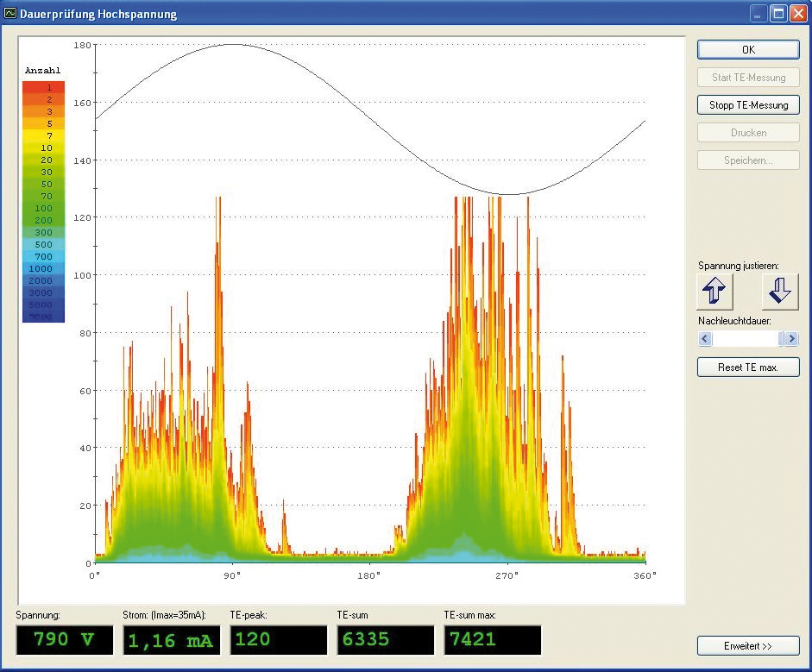Decrease voltage using the down-arrow icon
This screenshot has height=672, width=812.
click(x=779, y=292)
